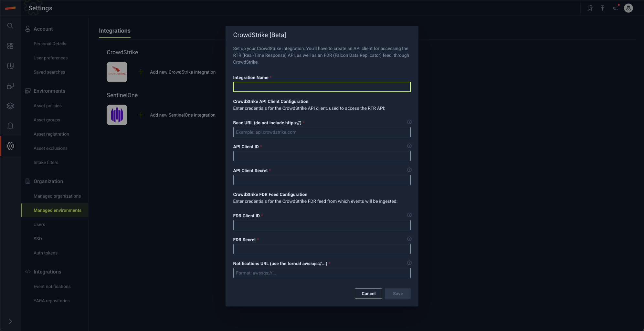Cancel the CrowdStrike integration dialog
The height and width of the screenshot is (331, 644).
pyautogui.click(x=368, y=294)
